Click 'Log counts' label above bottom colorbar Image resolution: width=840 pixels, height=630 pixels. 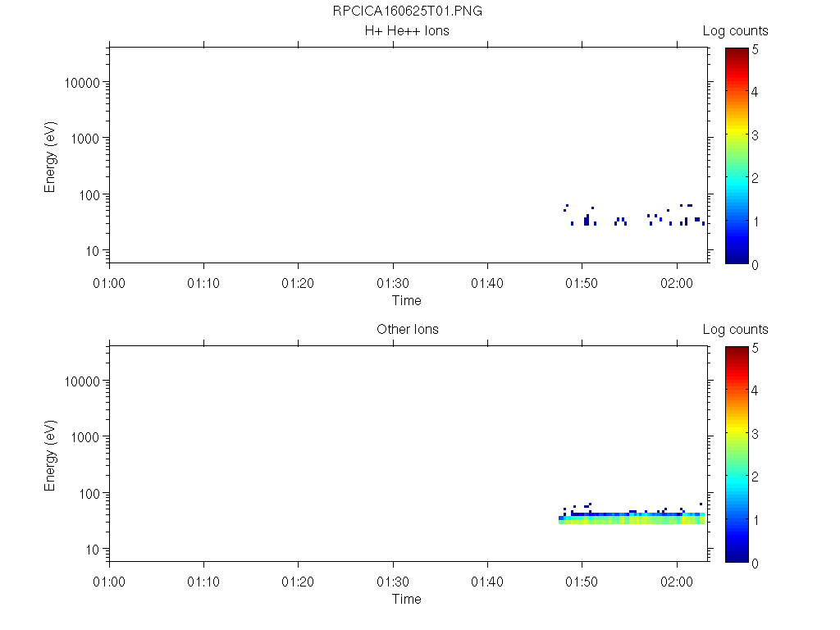pyautogui.click(x=736, y=330)
